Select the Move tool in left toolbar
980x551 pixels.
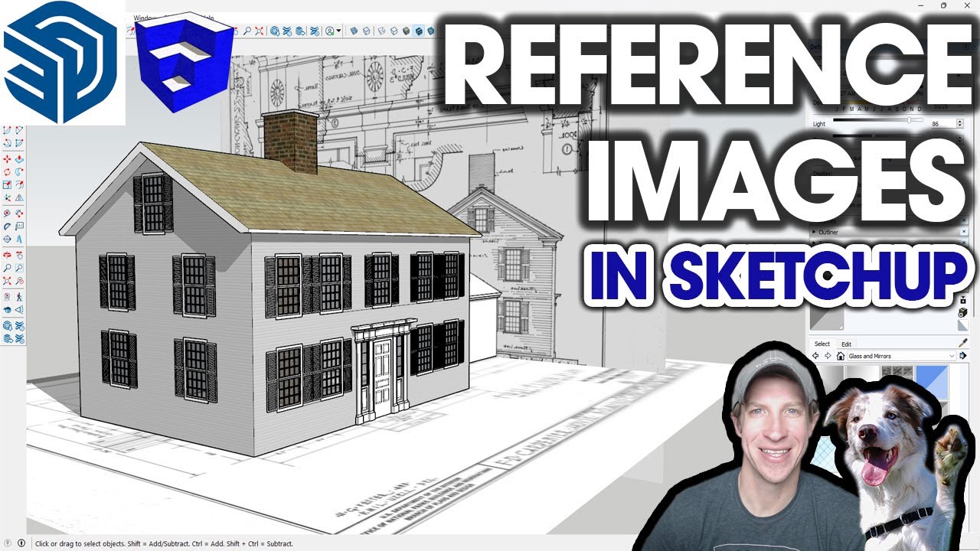[7, 159]
